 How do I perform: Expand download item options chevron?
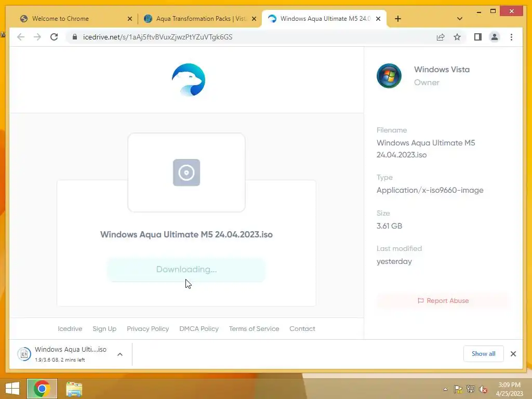pos(120,354)
